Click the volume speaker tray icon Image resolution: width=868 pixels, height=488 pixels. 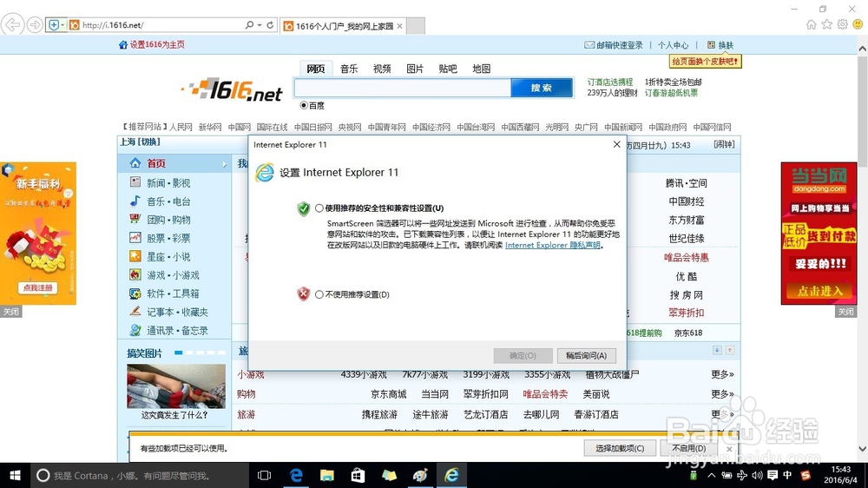757,475
